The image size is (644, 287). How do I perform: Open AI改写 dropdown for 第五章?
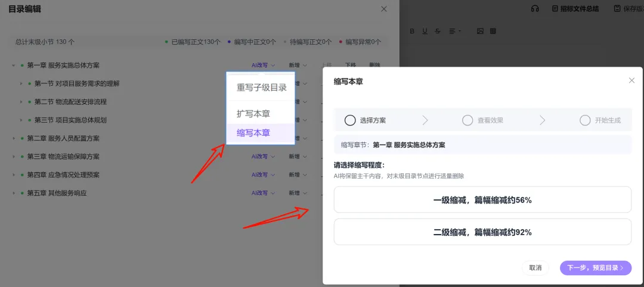tap(264, 193)
